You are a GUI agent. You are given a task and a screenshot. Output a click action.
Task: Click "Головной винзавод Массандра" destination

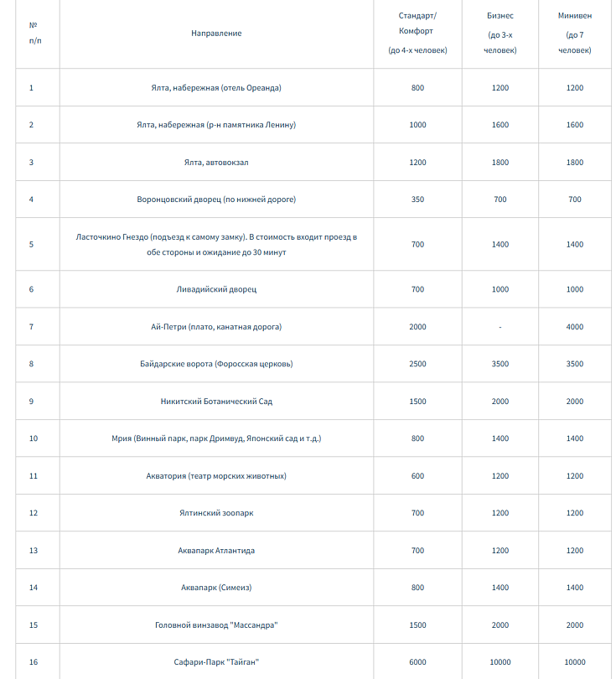(216, 625)
